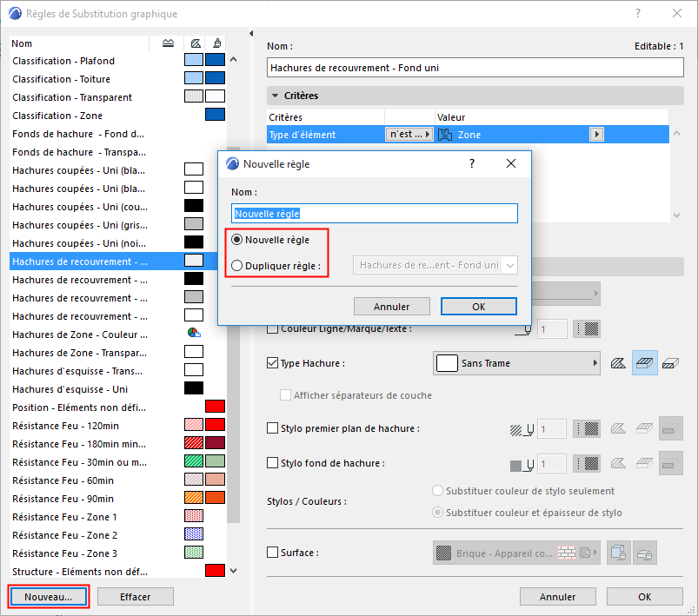Screen dimensions: 698x616
Task: Click the help question mark in main title bar
Action: (x=638, y=13)
